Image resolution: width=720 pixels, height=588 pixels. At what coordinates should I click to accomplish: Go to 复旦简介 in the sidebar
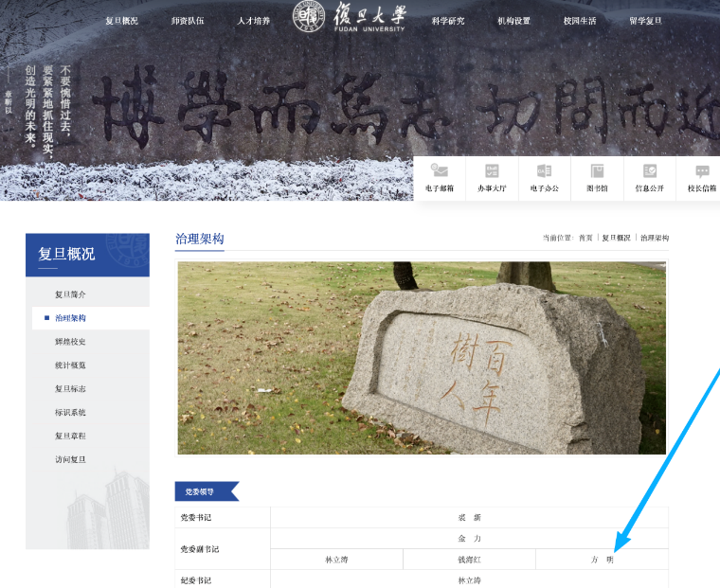[71, 294]
